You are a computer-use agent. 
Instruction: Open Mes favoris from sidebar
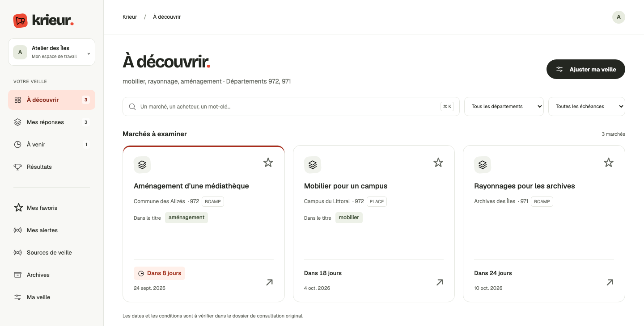coord(51,208)
